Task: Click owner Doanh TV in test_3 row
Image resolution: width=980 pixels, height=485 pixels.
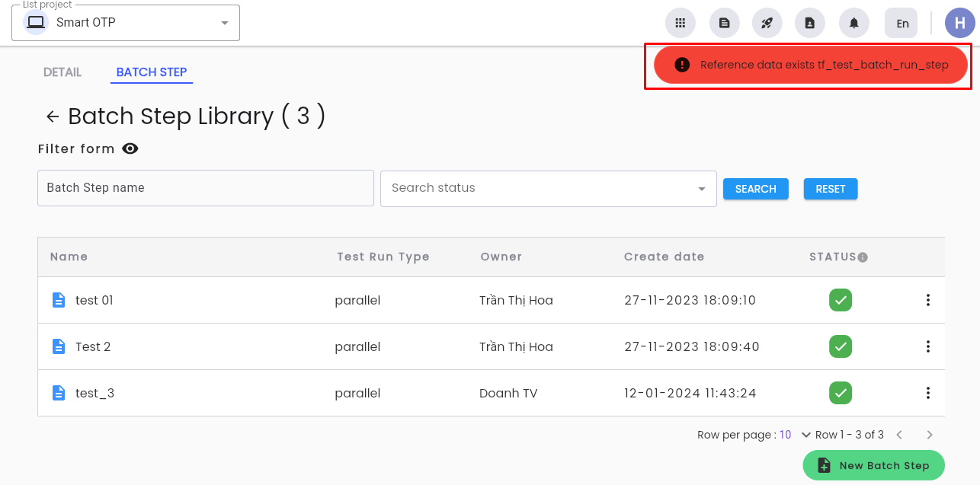Action: [508, 393]
